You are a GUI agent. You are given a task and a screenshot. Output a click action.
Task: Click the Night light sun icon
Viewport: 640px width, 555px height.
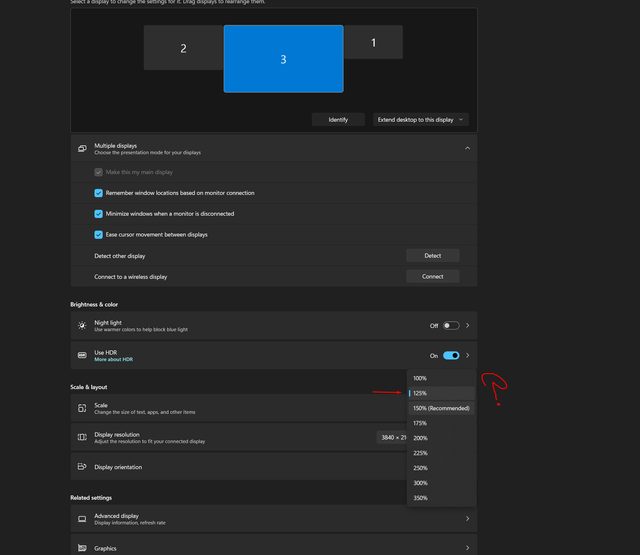pyautogui.click(x=82, y=325)
